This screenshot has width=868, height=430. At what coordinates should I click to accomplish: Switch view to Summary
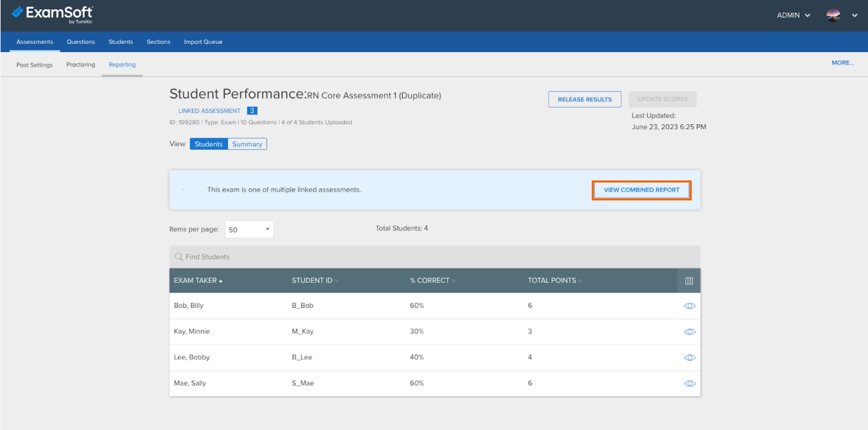(247, 144)
